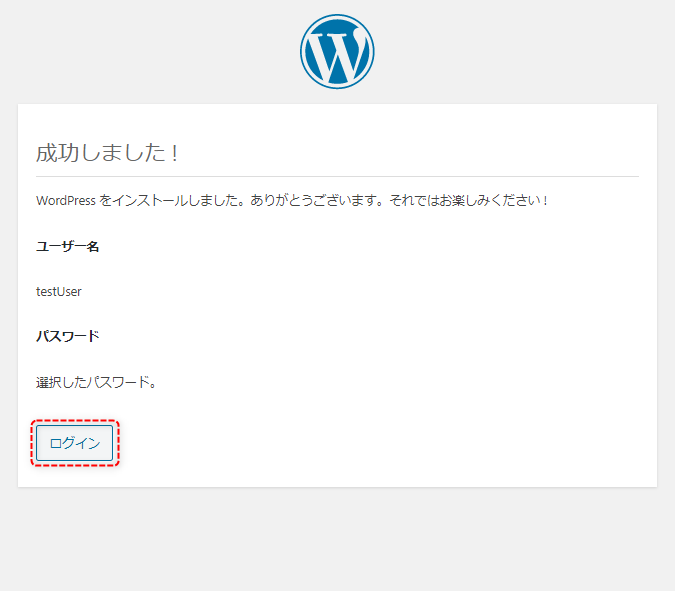Screen dimensions: 675x591
Task: Select the testUser username text
Action: (x=59, y=292)
